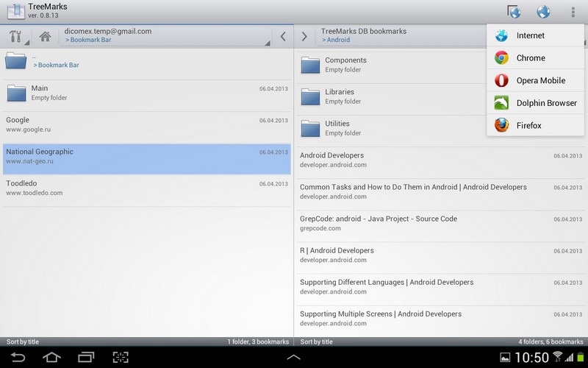Viewport: 588px width, 368px height.
Task: Choose Chrome from the browser list
Action: point(536,58)
